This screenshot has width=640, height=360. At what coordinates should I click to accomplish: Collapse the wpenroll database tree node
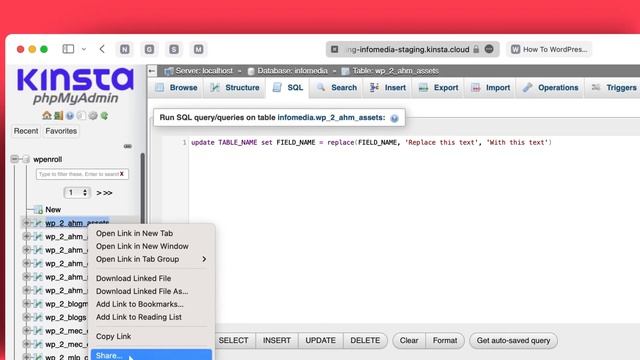pos(15,159)
